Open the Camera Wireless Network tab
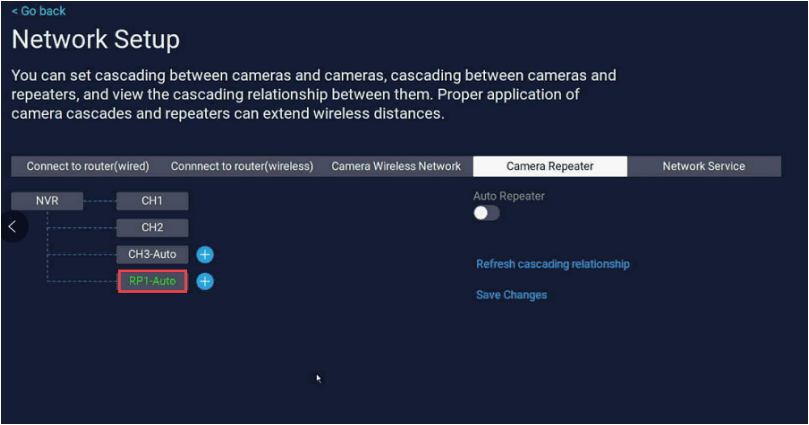Image resolution: width=809 pixels, height=425 pixels. tap(396, 166)
